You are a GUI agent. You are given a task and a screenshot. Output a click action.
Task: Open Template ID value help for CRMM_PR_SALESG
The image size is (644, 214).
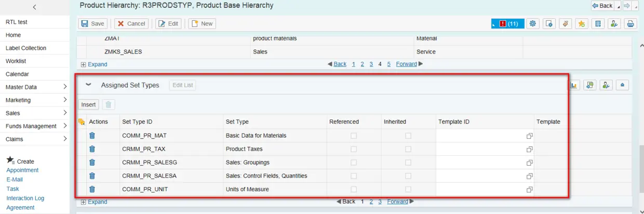tap(529, 163)
